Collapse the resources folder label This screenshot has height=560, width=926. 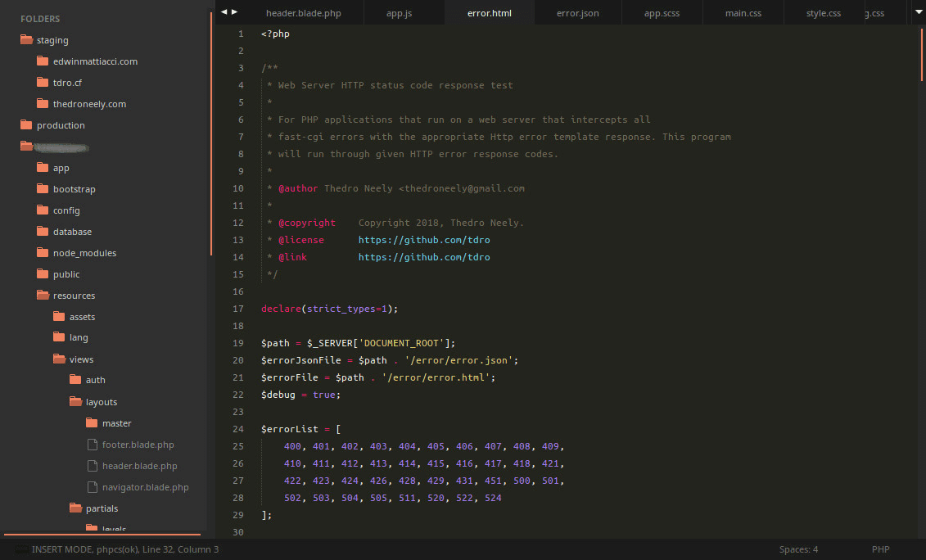74,296
